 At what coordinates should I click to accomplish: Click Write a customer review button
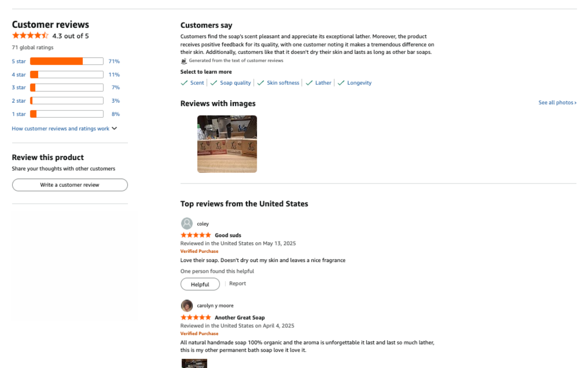coord(70,185)
